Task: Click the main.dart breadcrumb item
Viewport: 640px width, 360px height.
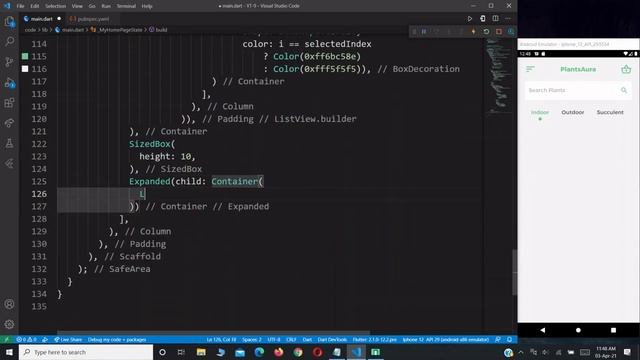Action: (x=73, y=30)
